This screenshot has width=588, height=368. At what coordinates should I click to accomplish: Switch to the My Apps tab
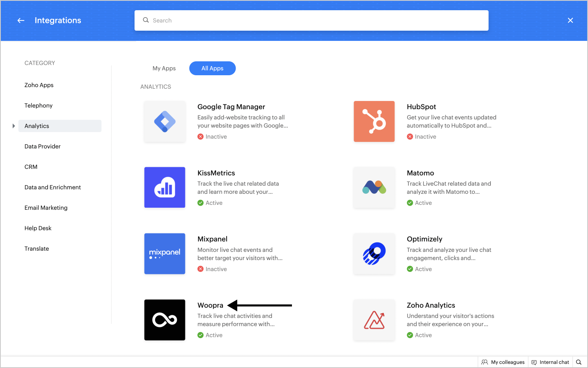tap(164, 68)
